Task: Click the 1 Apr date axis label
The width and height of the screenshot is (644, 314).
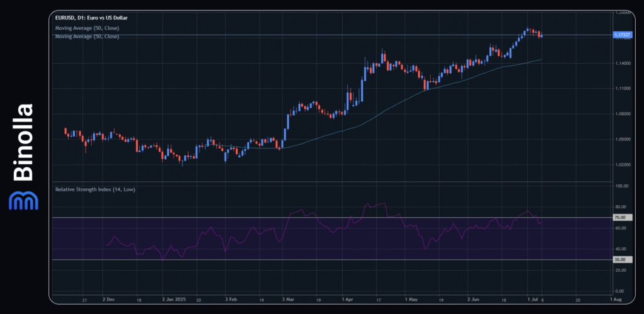Action: click(346, 301)
